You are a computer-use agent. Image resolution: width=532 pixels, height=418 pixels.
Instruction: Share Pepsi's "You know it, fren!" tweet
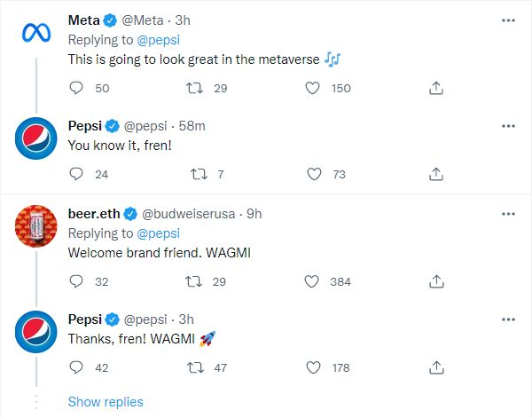[x=435, y=174]
